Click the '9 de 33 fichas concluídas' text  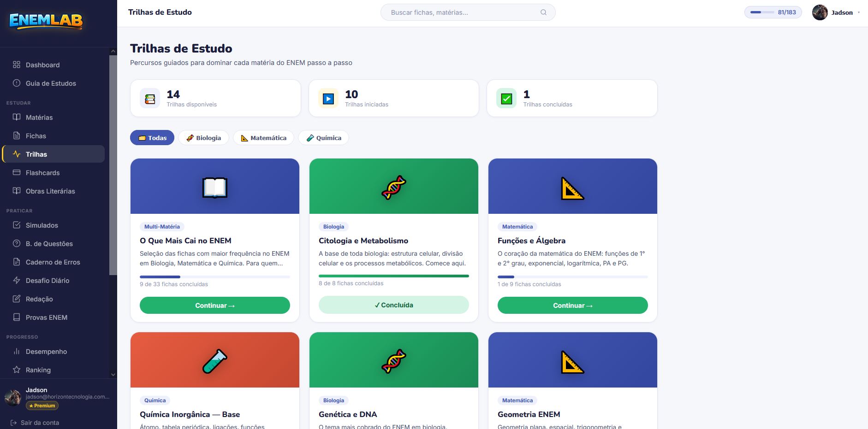click(174, 284)
